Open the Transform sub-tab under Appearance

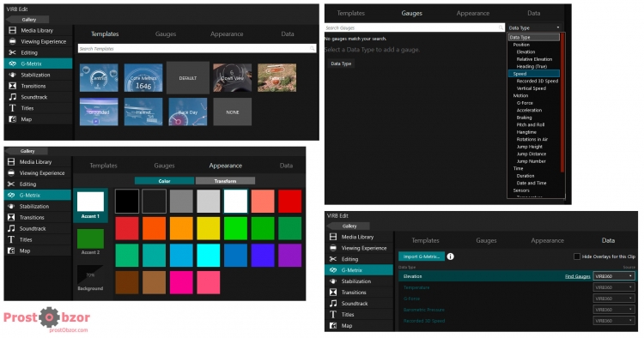tap(225, 181)
